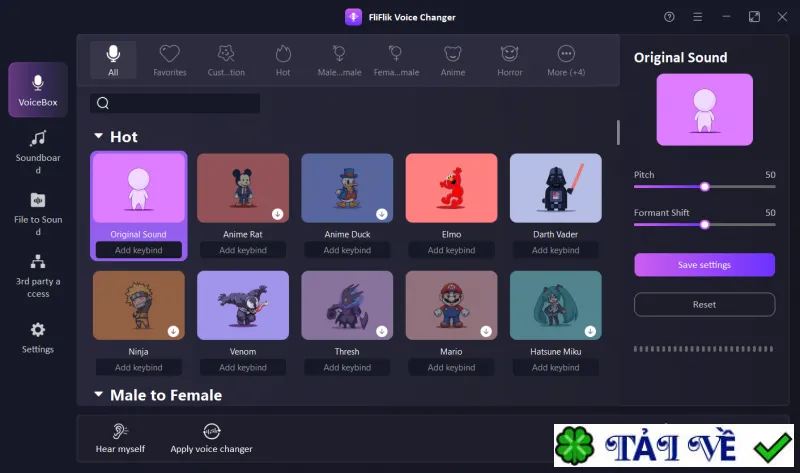Add keybind for Anime Rat
The height and width of the screenshot is (473, 800).
[243, 250]
